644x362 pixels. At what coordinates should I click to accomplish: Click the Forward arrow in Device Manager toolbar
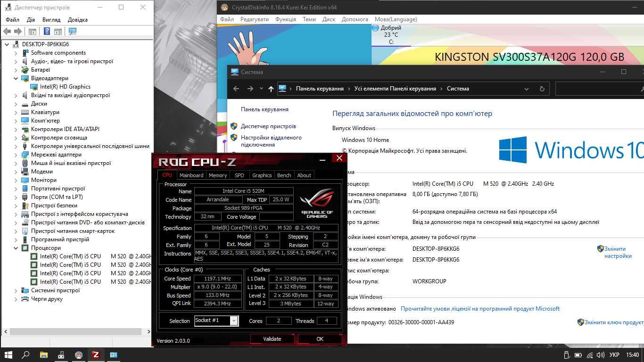18,31
